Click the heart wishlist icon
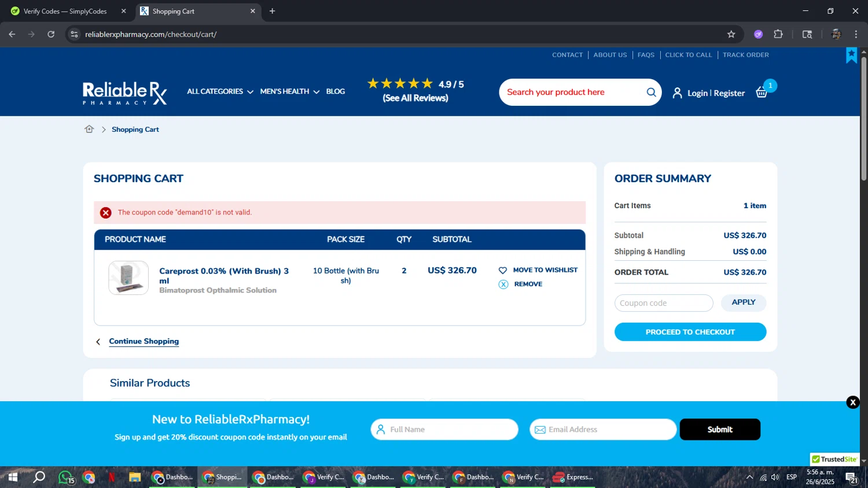The width and height of the screenshot is (868, 488). click(x=503, y=270)
